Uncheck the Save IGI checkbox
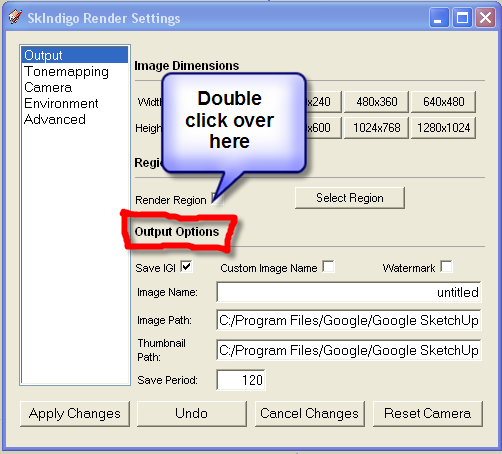Viewport: 502px width, 454px height. (186, 267)
